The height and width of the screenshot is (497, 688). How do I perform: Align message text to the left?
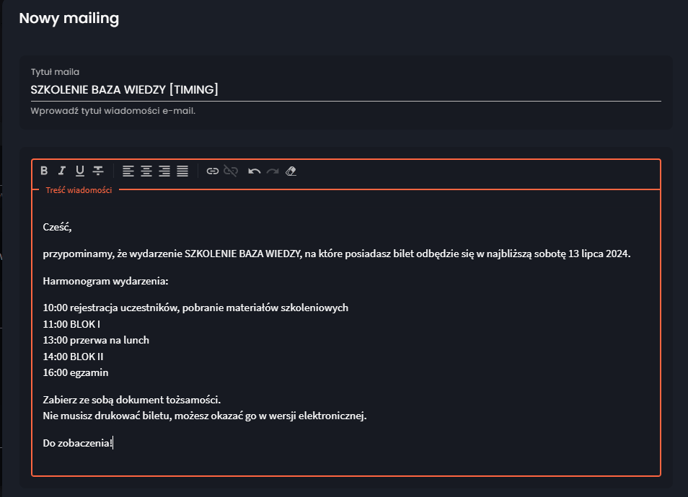tap(128, 171)
